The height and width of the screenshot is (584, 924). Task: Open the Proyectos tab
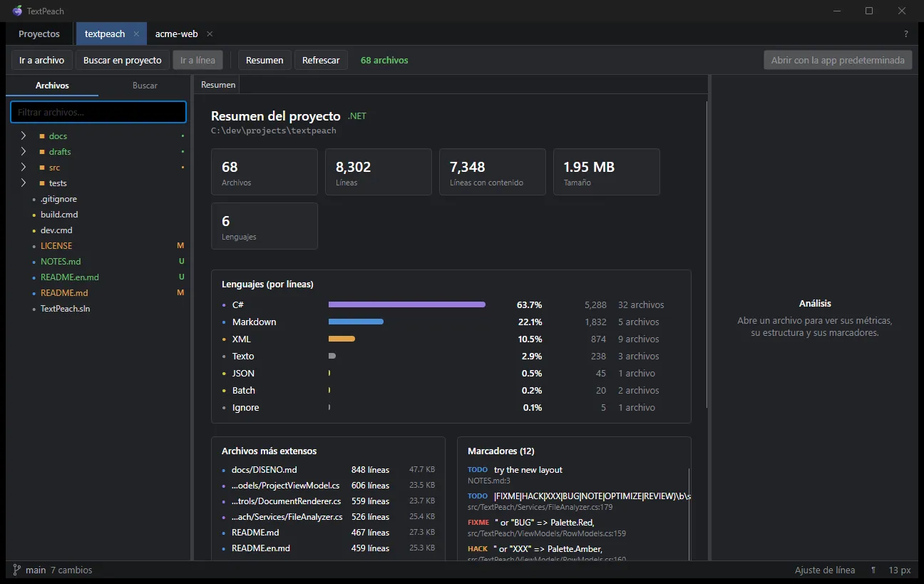[x=39, y=34]
